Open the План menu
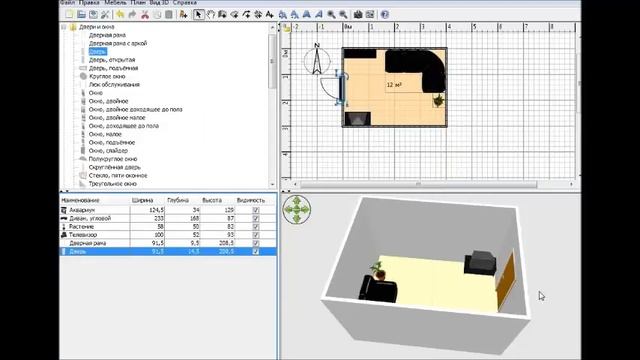Screen dimensions: 640x360 [x=138, y=2]
